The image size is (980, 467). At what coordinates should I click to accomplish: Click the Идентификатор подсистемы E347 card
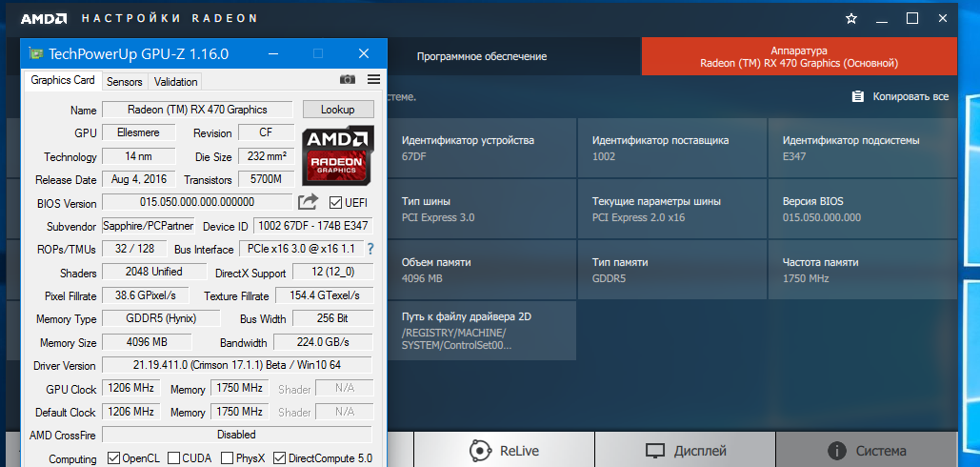(x=863, y=148)
